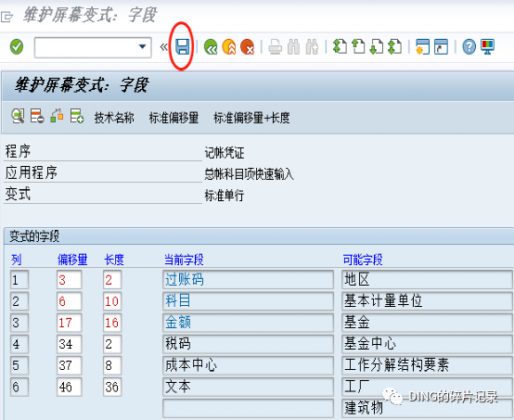Click offset field with value 37
Image resolution: width=514 pixels, height=420 pixels.
pos(70,365)
